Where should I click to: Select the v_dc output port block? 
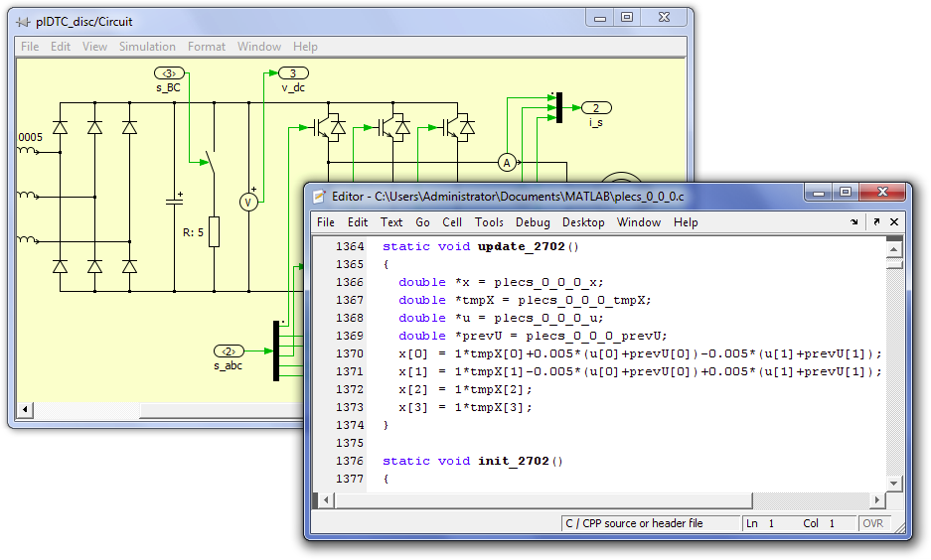tap(293, 73)
